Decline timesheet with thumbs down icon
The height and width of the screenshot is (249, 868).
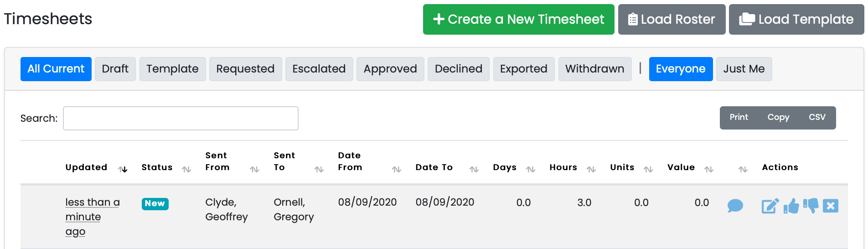click(x=811, y=206)
